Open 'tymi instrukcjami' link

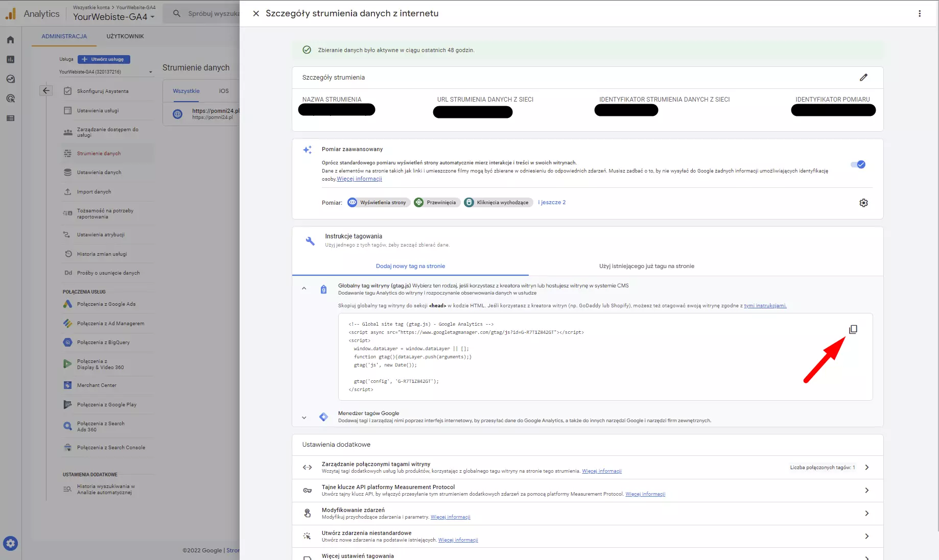[x=765, y=306]
